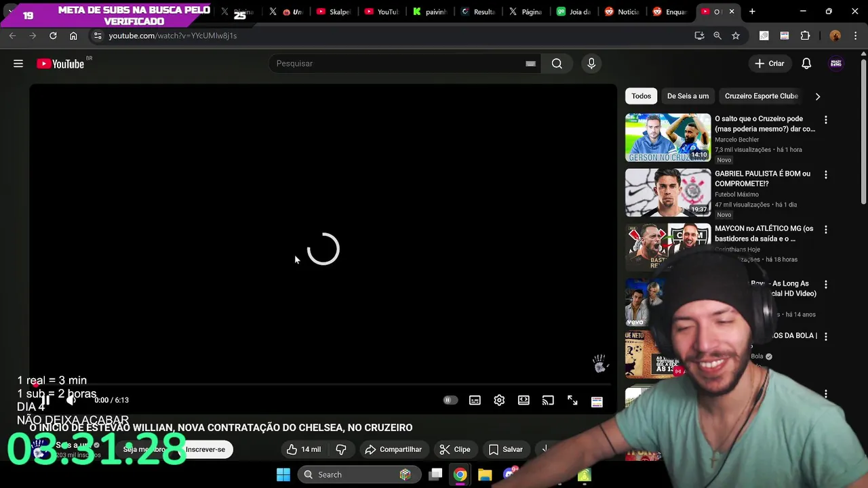Screen dimensions: 868x488
Task: Save the video with Salvar
Action: (506, 449)
